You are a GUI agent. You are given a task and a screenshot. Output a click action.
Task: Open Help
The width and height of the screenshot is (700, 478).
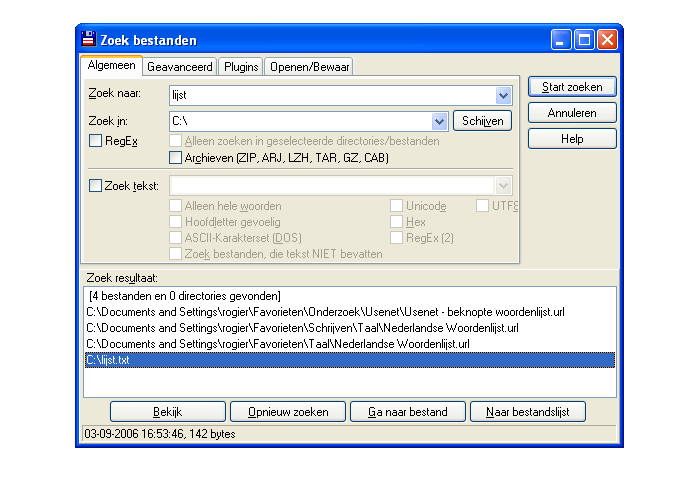click(572, 139)
